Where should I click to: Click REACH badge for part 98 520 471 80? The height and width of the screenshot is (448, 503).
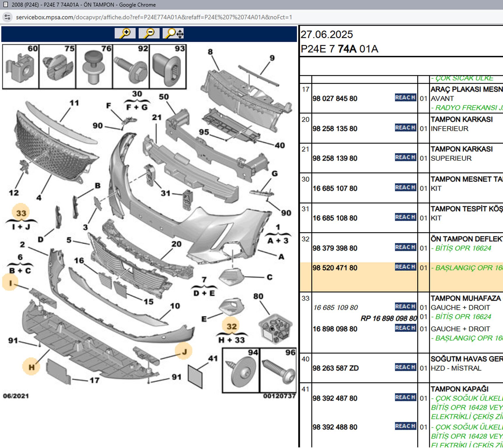click(x=405, y=267)
